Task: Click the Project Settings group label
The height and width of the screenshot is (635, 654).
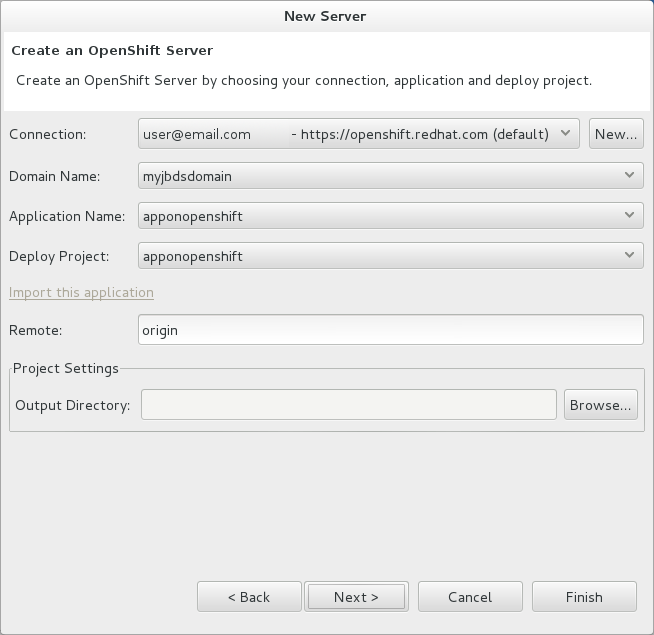Action: coord(66,368)
